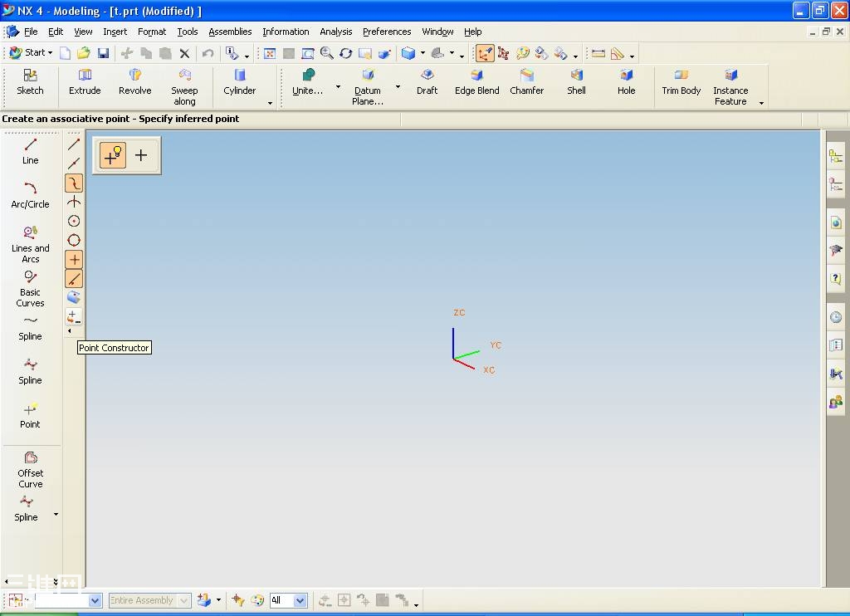The width and height of the screenshot is (850, 616).
Task: Open the Insert menu
Action: pyautogui.click(x=115, y=32)
